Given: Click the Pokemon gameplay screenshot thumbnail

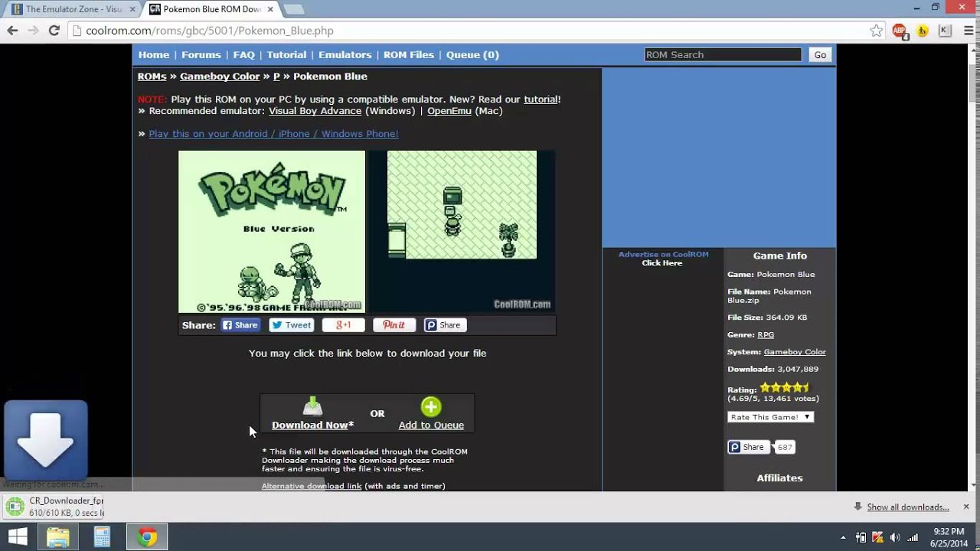Looking at the screenshot, I should pyautogui.click(x=462, y=232).
